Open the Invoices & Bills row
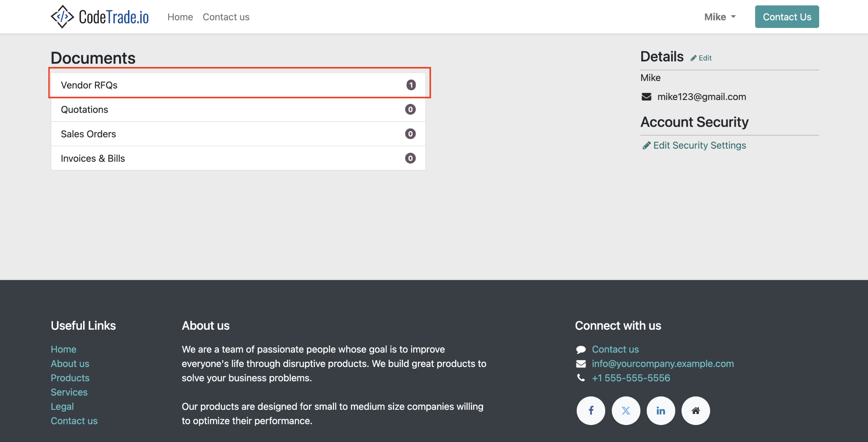The image size is (868, 442). click(238, 158)
